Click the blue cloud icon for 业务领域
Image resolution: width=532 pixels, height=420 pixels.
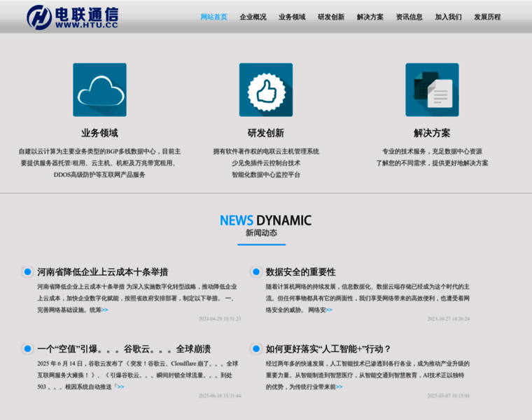[99, 90]
